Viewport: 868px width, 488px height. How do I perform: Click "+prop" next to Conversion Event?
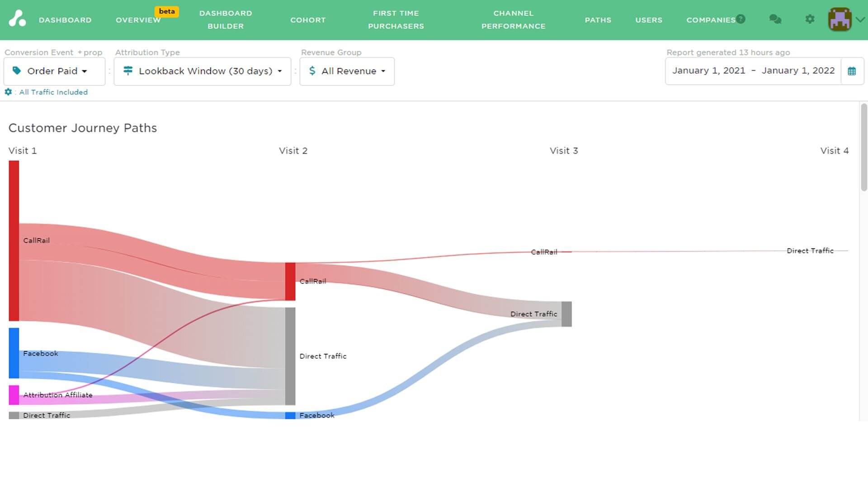pos(90,52)
